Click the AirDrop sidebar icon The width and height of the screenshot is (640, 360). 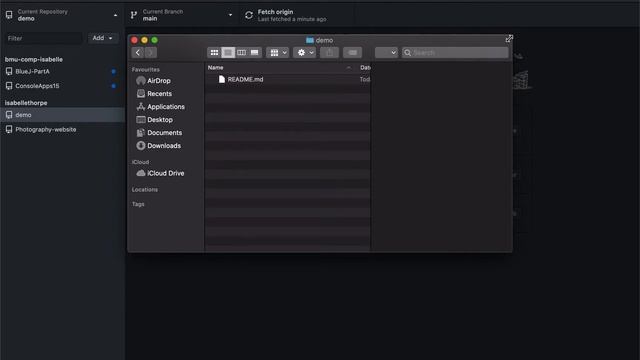point(141,81)
